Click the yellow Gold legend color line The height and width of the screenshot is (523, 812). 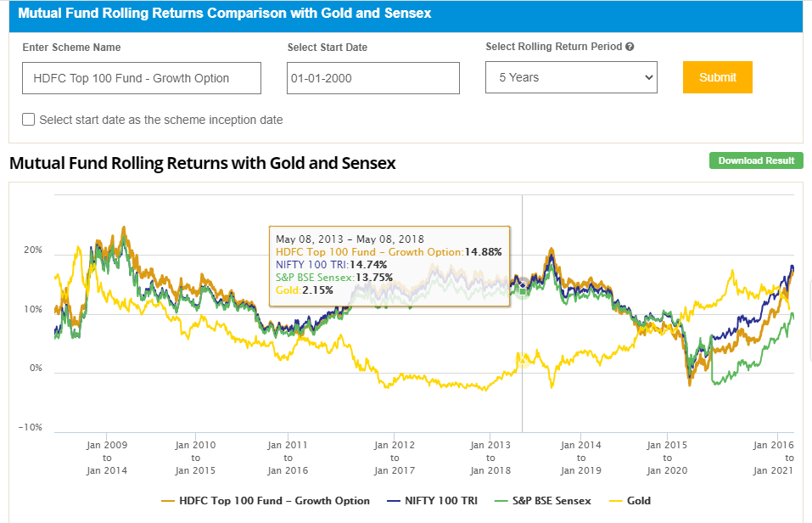tap(616, 501)
